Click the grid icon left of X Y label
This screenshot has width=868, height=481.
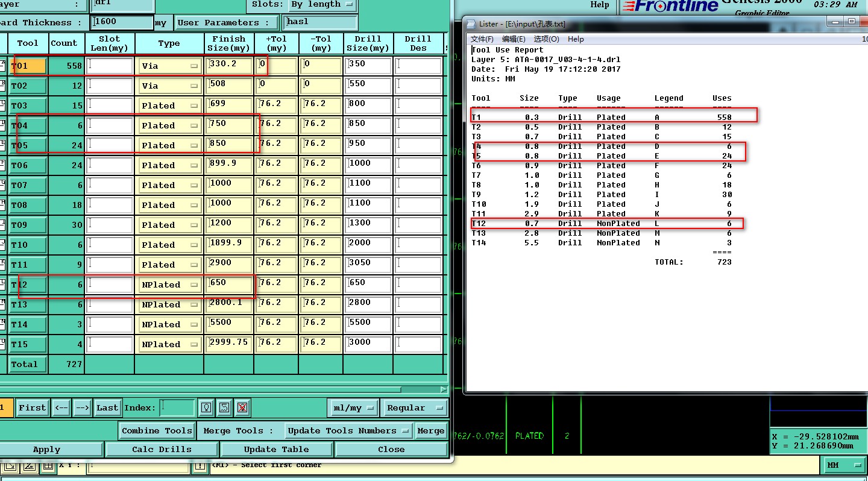48,466
